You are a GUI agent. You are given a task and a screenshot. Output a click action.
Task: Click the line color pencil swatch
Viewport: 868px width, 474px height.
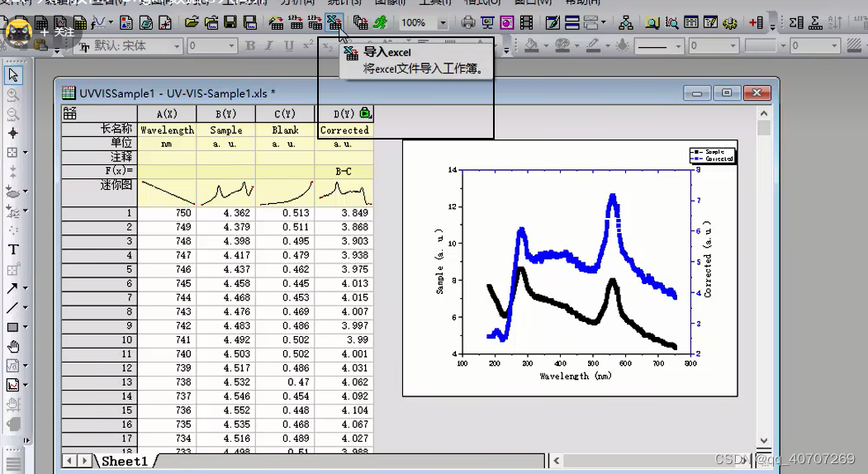click(594, 46)
